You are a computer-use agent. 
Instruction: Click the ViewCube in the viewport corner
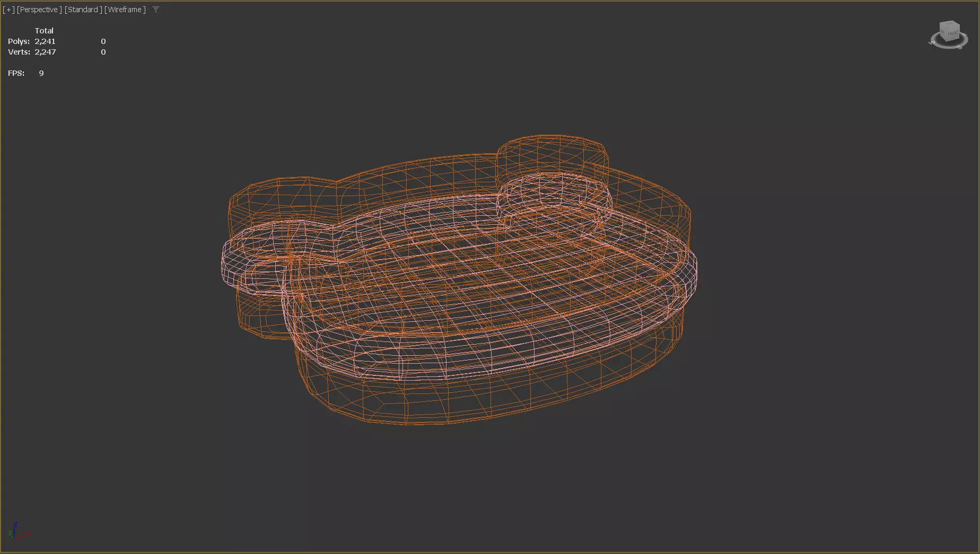[x=949, y=31]
